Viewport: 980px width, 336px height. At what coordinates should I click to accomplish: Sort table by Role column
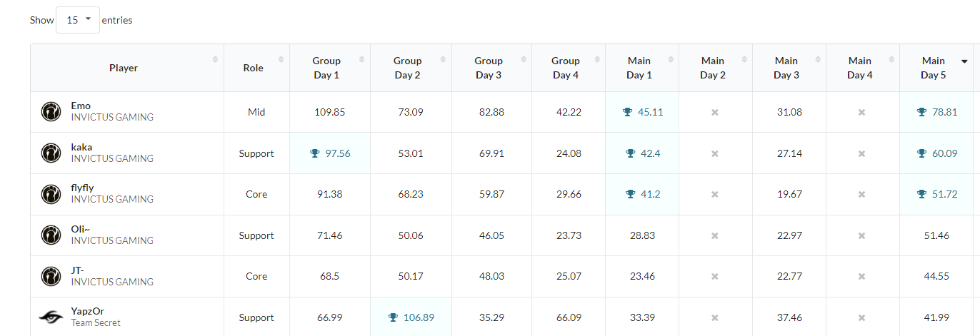click(x=253, y=68)
